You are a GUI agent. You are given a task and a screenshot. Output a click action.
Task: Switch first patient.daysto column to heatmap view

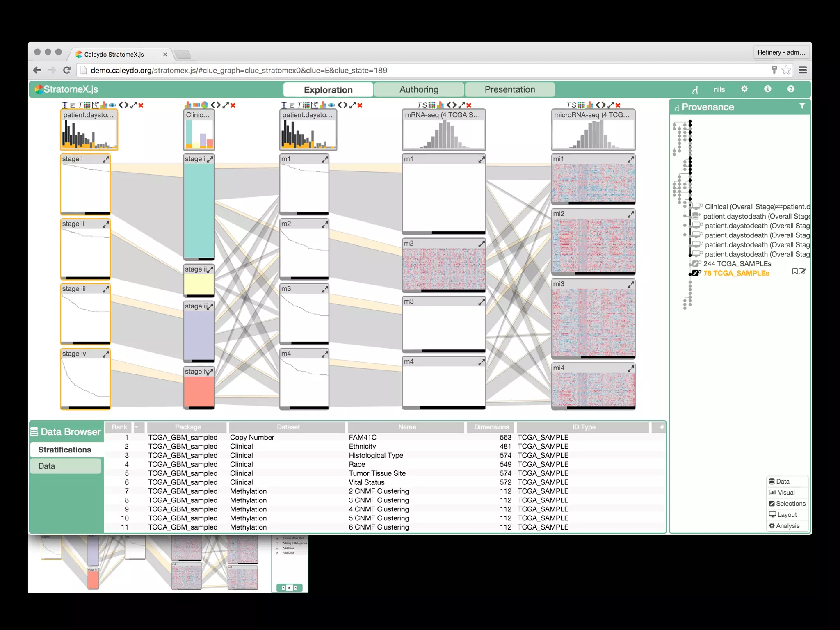(87, 105)
